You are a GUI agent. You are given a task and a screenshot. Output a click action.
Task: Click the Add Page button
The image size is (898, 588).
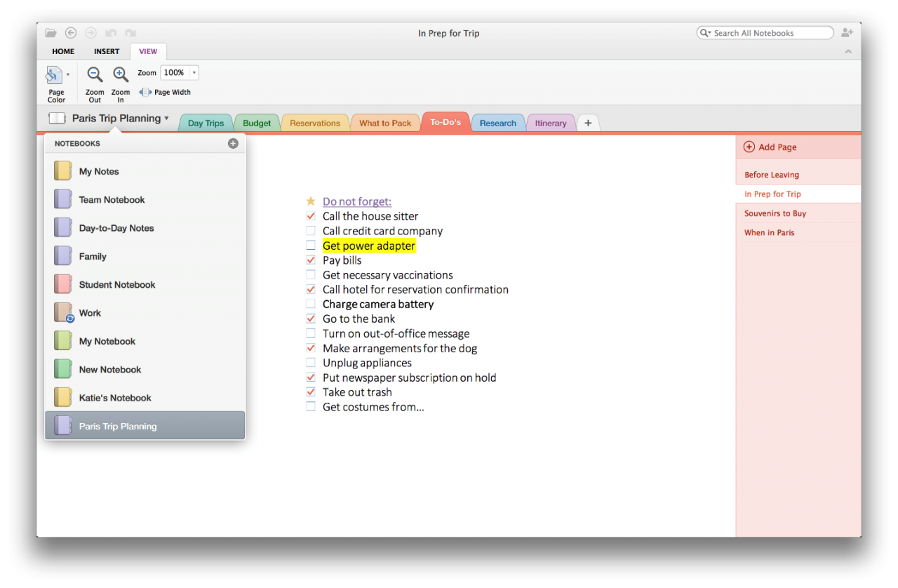(x=770, y=147)
